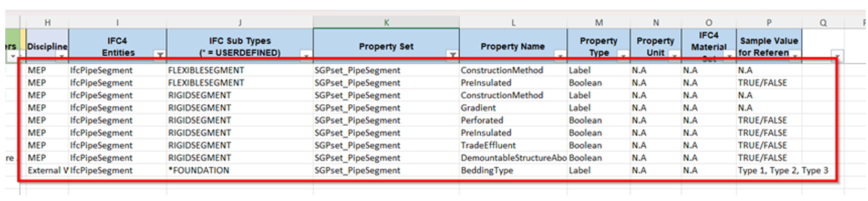The width and height of the screenshot is (868, 201).
Task: Select the Property Set header cell
Action: tap(386, 46)
